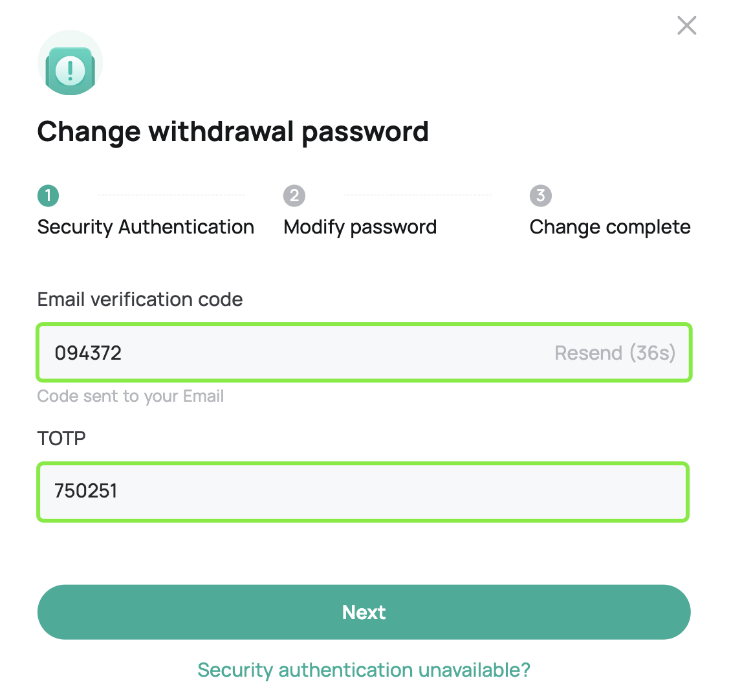Click the numbered circle beside Change complete

(541, 195)
